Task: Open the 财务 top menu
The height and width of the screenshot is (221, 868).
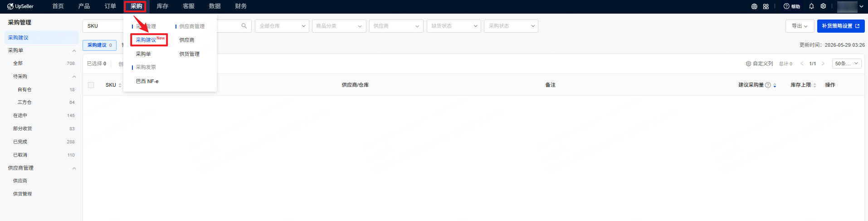Action: [241, 6]
